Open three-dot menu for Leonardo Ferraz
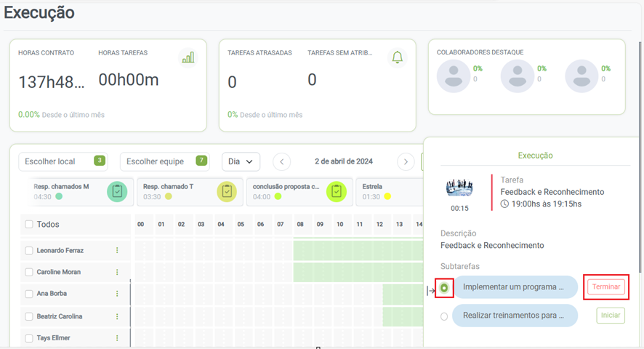Image resolution: width=644 pixels, height=349 pixels. pos(117,251)
